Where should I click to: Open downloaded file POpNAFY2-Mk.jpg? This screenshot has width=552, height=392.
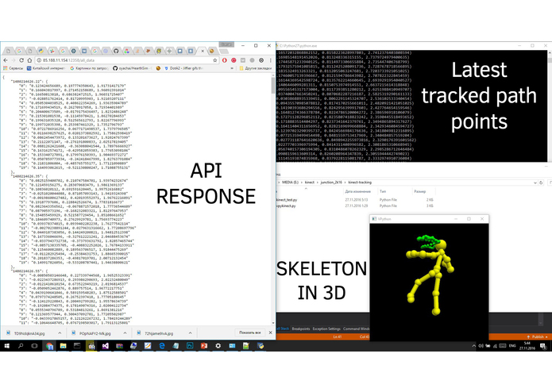click(95, 333)
